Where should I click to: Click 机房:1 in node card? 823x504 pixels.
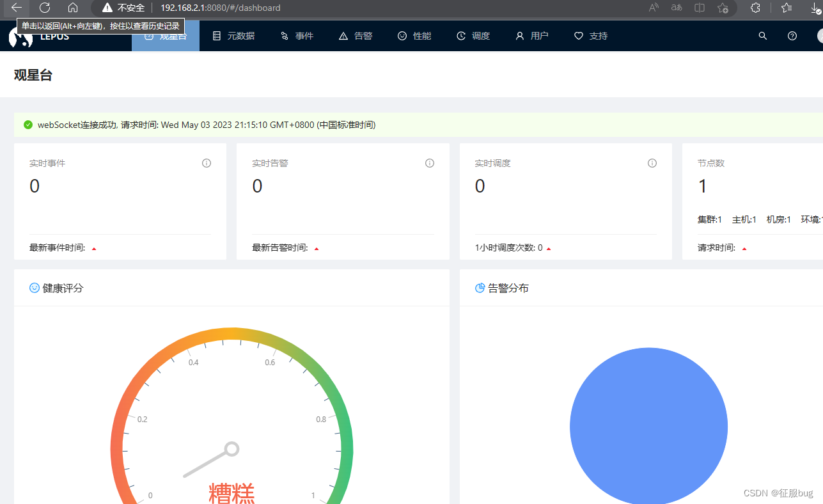pyautogui.click(x=779, y=219)
